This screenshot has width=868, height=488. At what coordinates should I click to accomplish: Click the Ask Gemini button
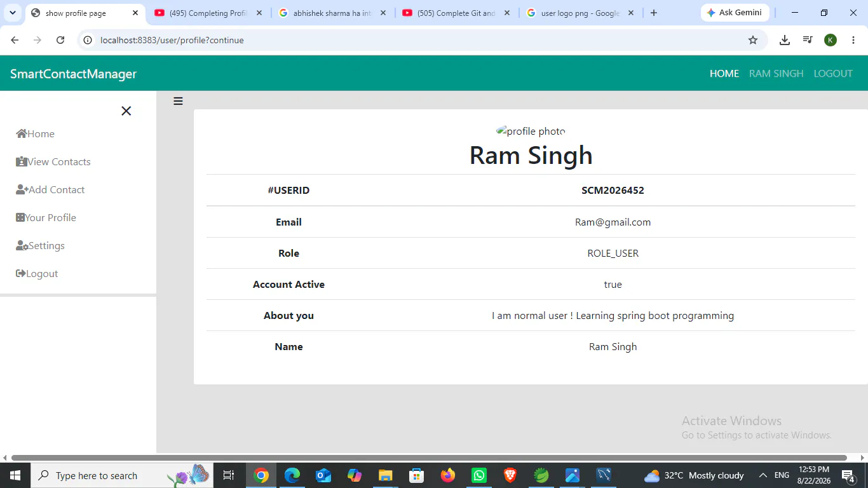[735, 13]
